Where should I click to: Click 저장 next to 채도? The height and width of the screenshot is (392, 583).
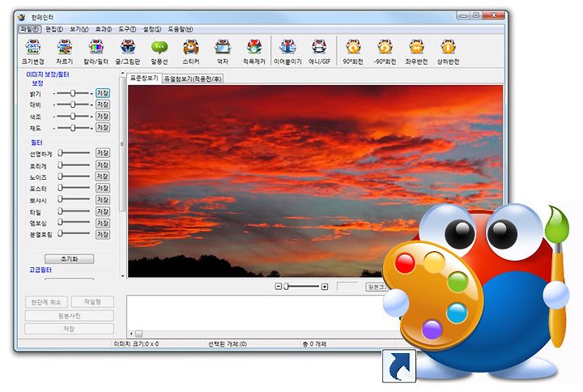coord(103,128)
